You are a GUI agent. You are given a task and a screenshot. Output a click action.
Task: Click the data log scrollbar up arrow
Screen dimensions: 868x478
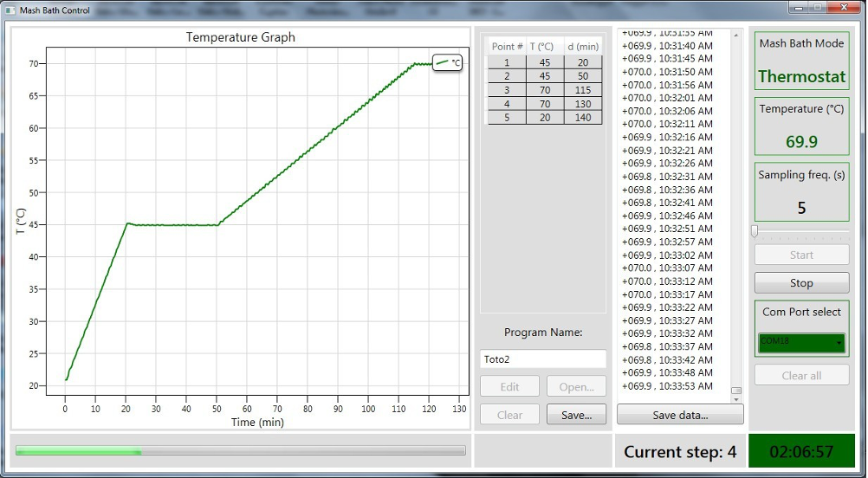point(736,35)
